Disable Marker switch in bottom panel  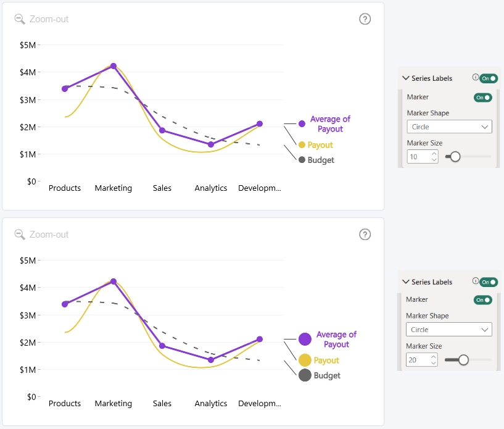(x=483, y=300)
